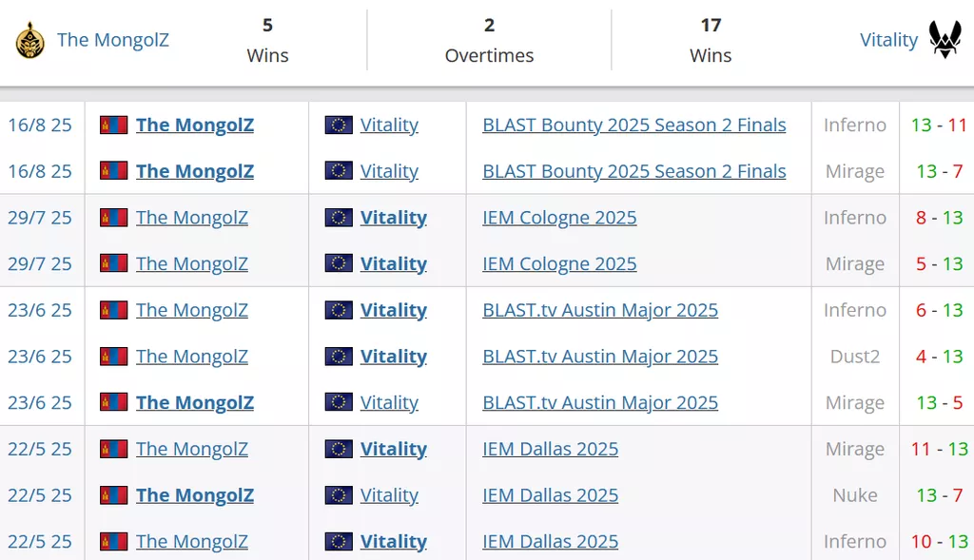The image size is (974, 560).
Task: Open IEM Cologne 2025 event on Mirage row
Action: click(x=559, y=264)
